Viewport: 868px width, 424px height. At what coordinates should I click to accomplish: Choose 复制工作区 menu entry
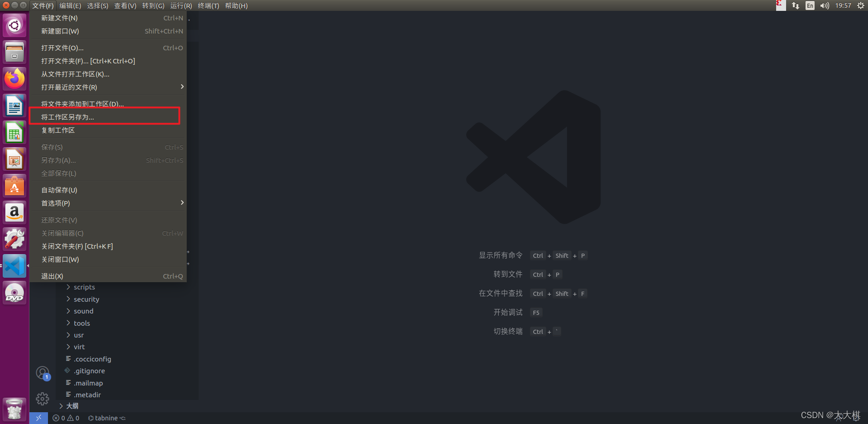(x=108, y=130)
